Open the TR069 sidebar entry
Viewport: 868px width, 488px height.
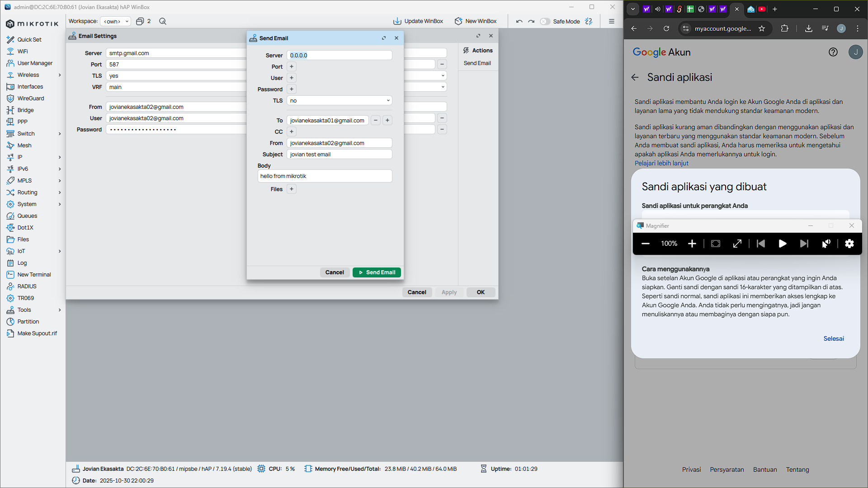coord(26,298)
